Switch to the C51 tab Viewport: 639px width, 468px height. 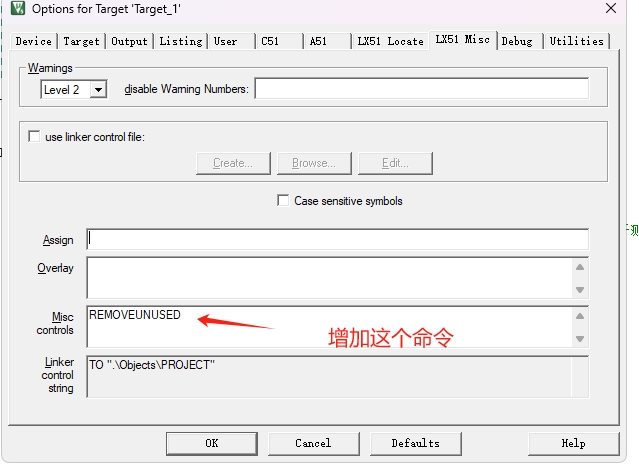(280, 41)
